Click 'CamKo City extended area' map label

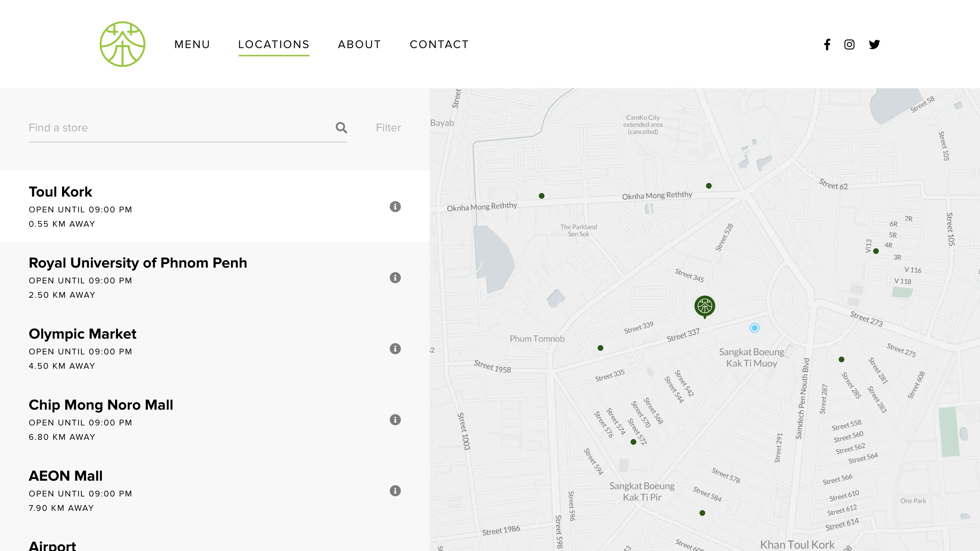643,124
